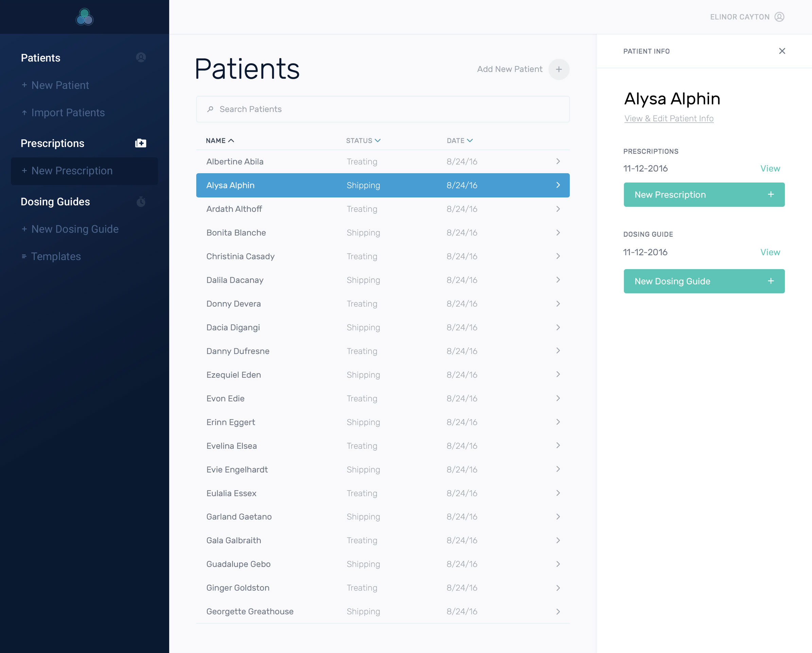This screenshot has height=653, width=812.
Task: Click plus icon on New Dosing Guide button
Action: click(x=771, y=281)
